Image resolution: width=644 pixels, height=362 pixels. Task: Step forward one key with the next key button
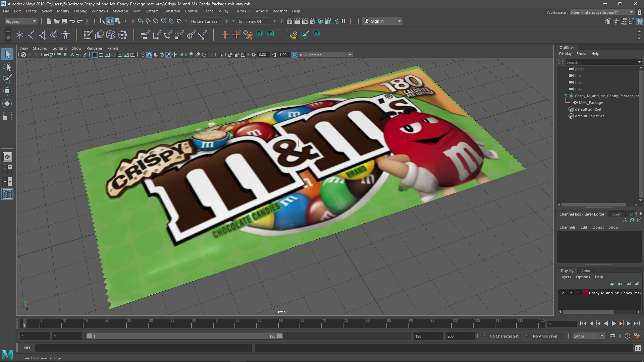pos(621,323)
